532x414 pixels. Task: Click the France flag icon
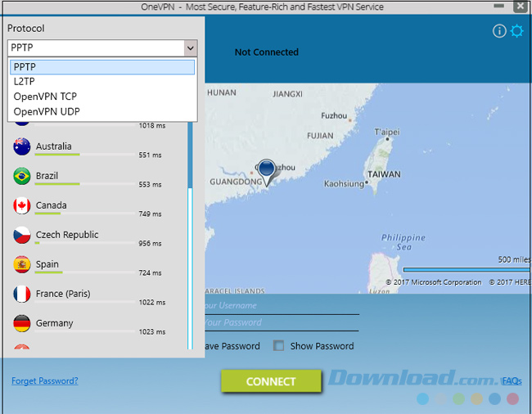pos(22,294)
